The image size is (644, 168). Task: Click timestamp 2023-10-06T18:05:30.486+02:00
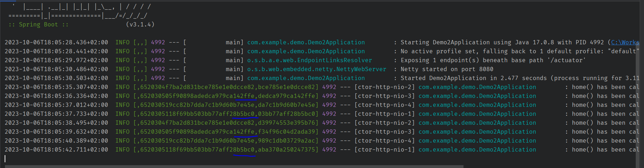56,69
